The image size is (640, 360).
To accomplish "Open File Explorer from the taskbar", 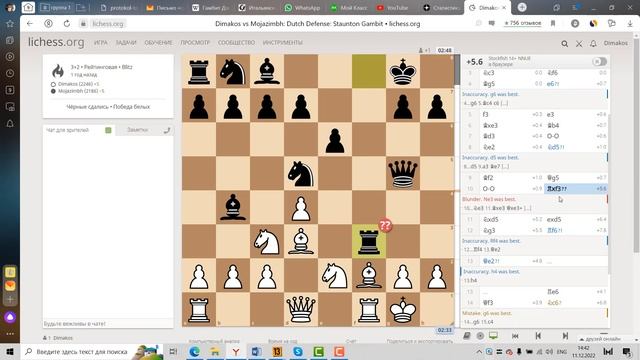I will pos(215,351).
